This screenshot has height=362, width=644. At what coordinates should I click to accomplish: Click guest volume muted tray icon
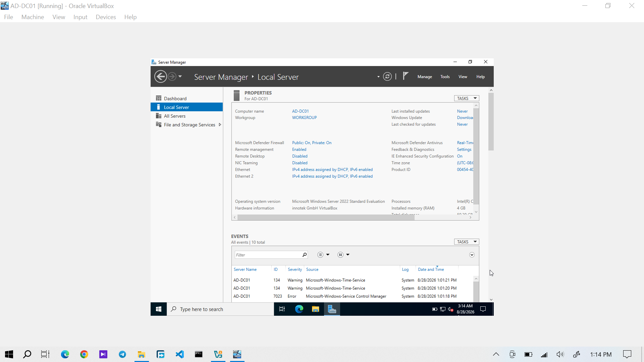point(450,309)
